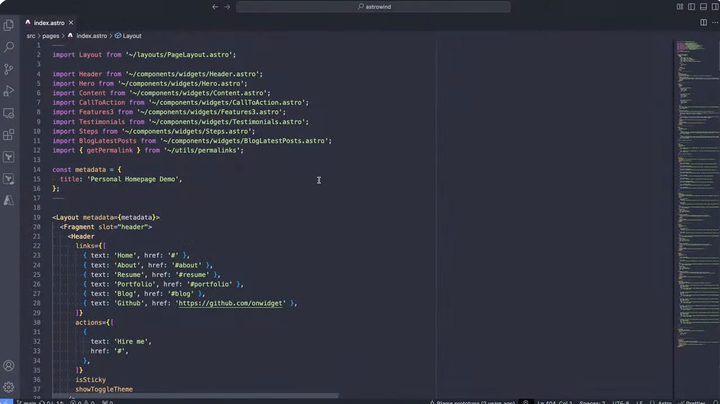This screenshot has height=404, width=720.
Task: Click the Fragment slot="header" tag
Action: pos(106,227)
